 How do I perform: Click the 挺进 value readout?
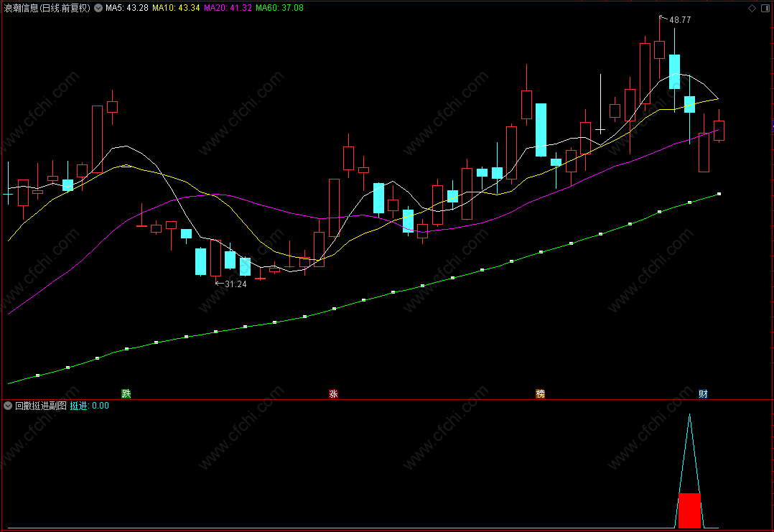(89, 406)
